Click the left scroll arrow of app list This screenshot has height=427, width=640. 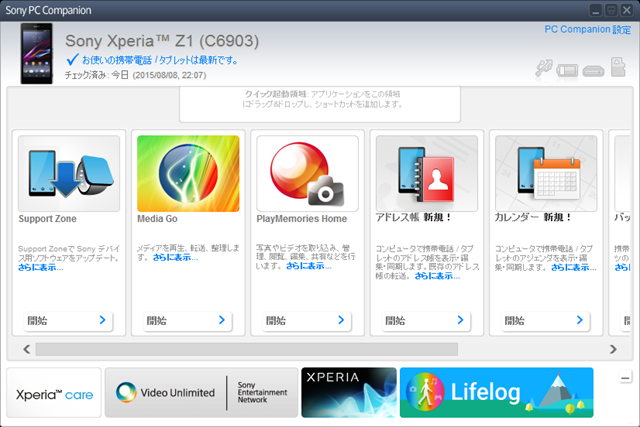tap(27, 349)
